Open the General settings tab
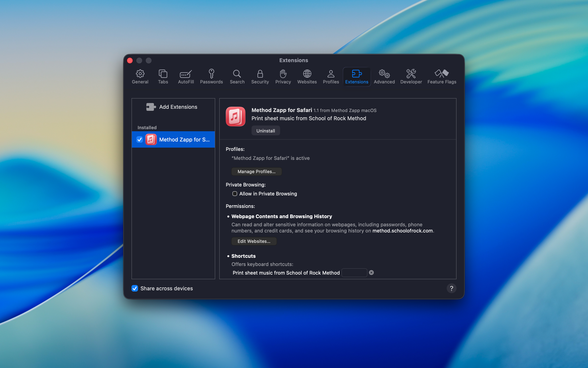This screenshot has width=588, height=368. point(140,77)
